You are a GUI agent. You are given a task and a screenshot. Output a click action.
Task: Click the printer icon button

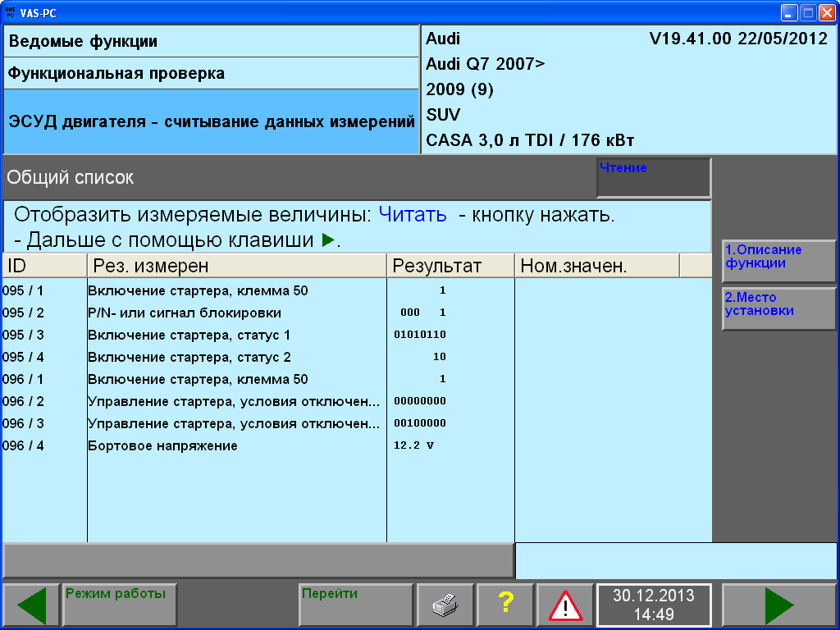[x=445, y=605]
